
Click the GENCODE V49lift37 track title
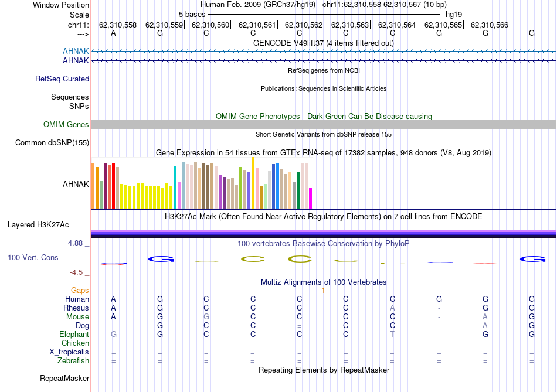324,43
